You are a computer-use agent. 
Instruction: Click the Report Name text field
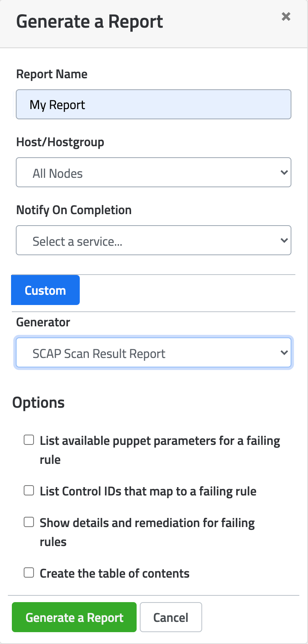click(x=153, y=105)
